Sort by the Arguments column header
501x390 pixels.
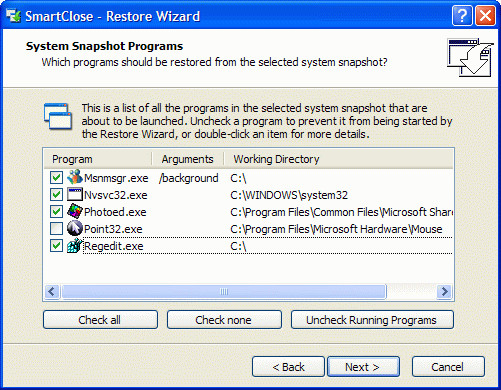pyautogui.click(x=188, y=159)
